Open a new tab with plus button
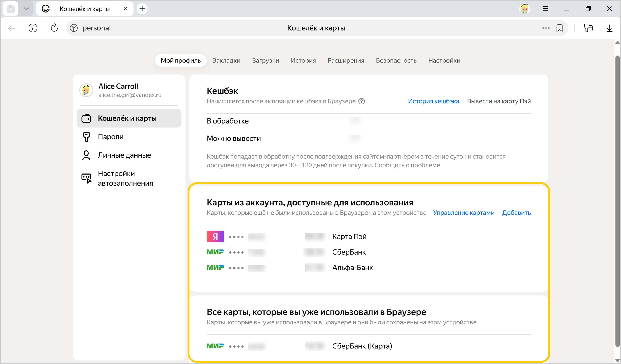Image resolution: width=621 pixels, height=364 pixels. (142, 9)
